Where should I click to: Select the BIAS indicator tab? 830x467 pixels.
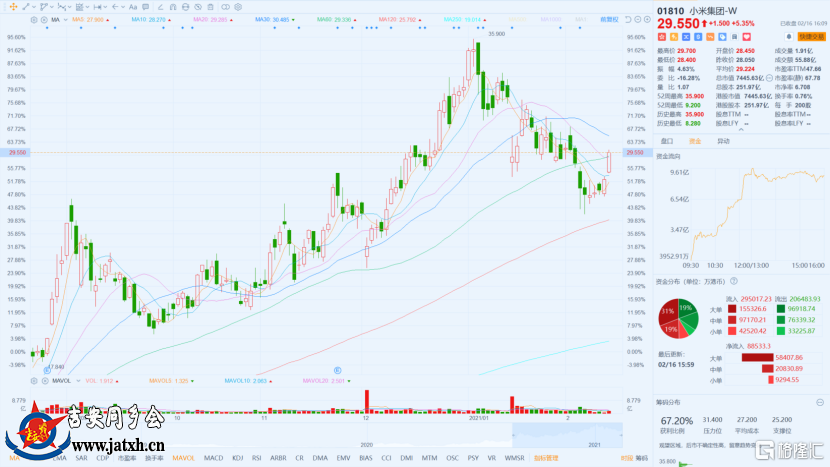366,458
